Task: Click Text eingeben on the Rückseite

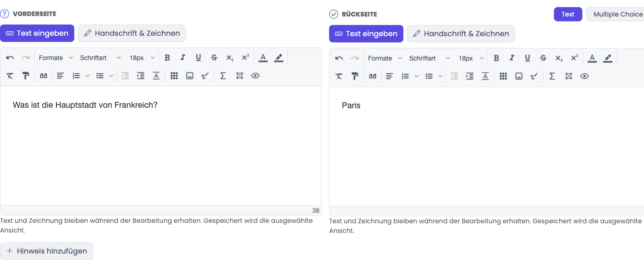Action: click(366, 33)
